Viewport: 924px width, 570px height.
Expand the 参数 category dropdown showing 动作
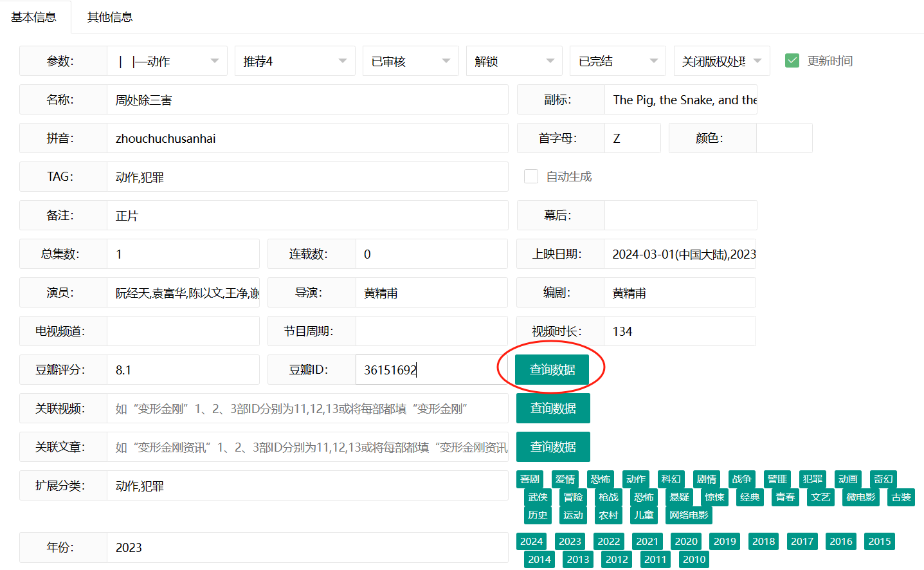coord(167,61)
